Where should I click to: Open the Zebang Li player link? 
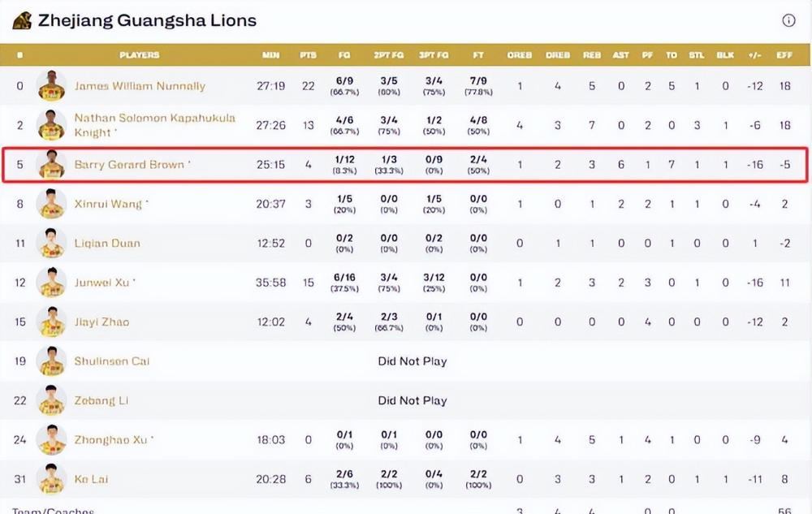[101, 400]
